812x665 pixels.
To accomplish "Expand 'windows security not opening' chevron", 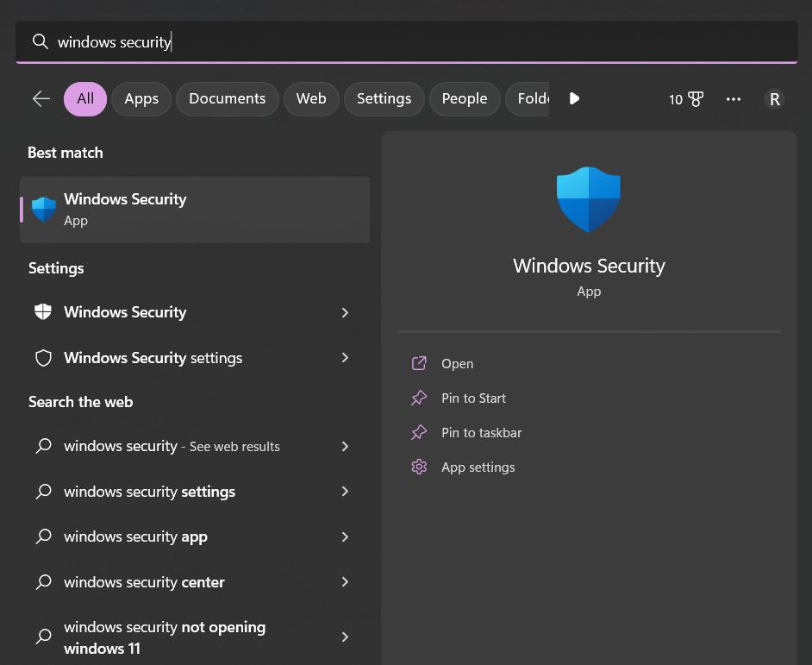I will coord(345,637).
